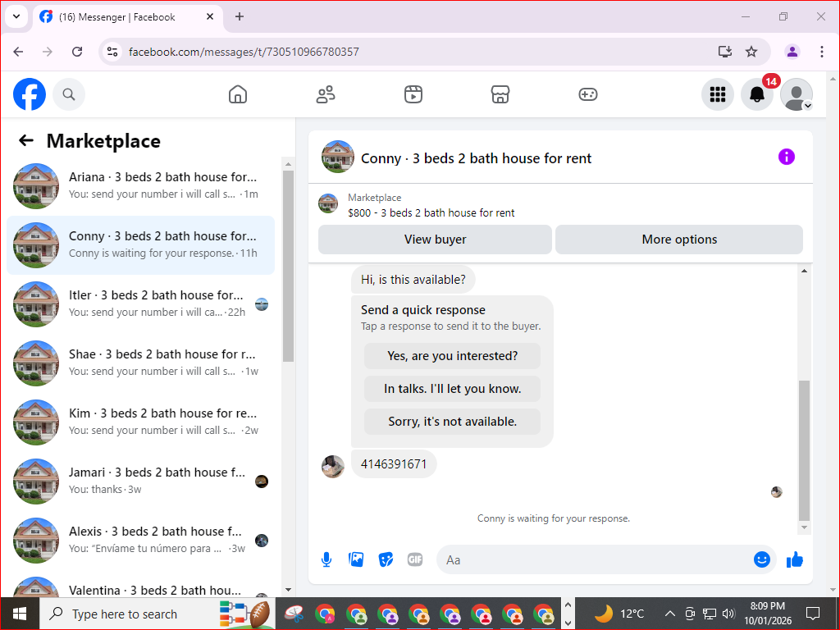Click the View buyer button

coord(435,240)
